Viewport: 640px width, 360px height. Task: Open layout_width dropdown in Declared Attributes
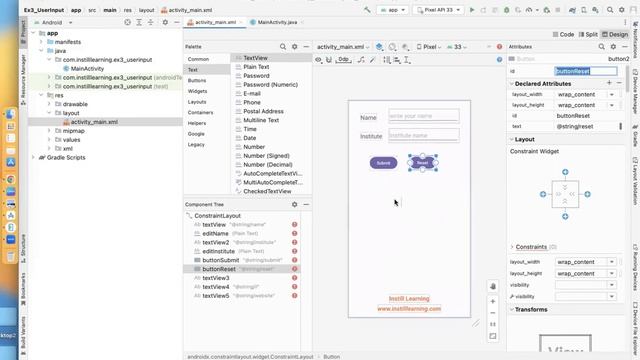tap(611, 94)
